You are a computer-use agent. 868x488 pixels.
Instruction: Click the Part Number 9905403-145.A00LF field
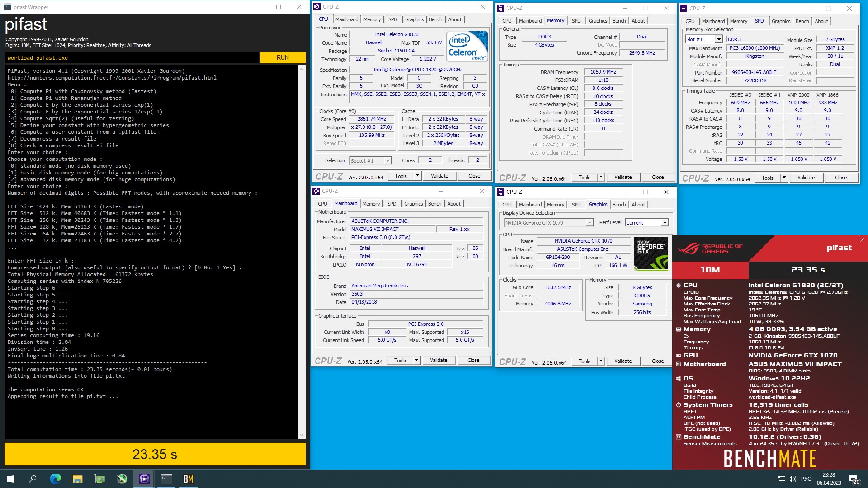point(754,73)
